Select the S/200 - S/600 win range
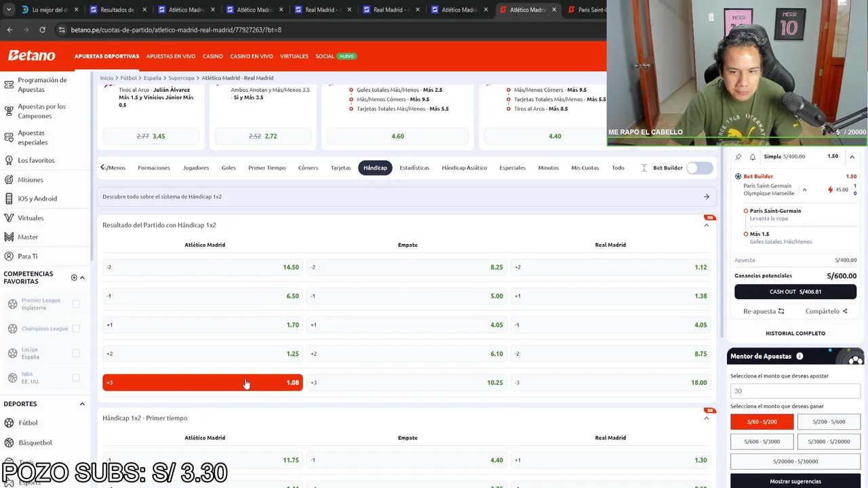 [x=829, y=422]
